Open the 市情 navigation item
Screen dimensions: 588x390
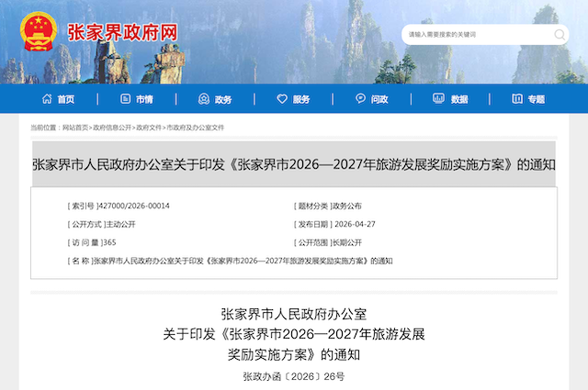144,99
